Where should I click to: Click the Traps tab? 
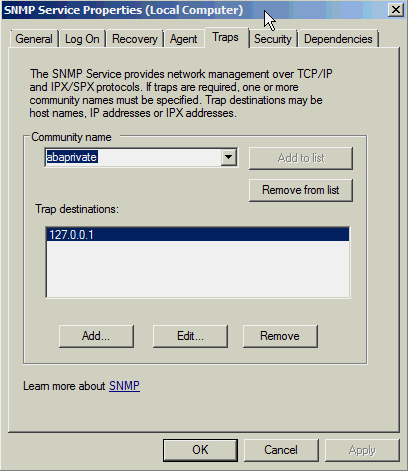(226, 37)
